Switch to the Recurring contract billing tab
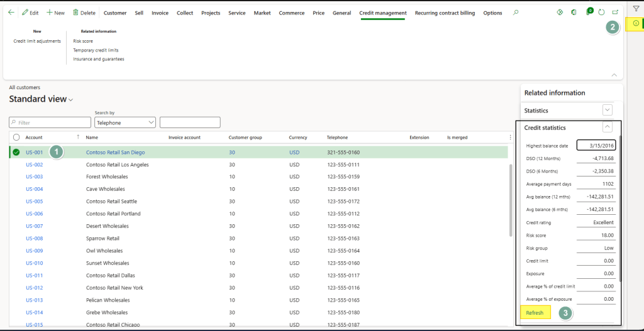Viewport: 644px width, 331px height. pyautogui.click(x=445, y=13)
